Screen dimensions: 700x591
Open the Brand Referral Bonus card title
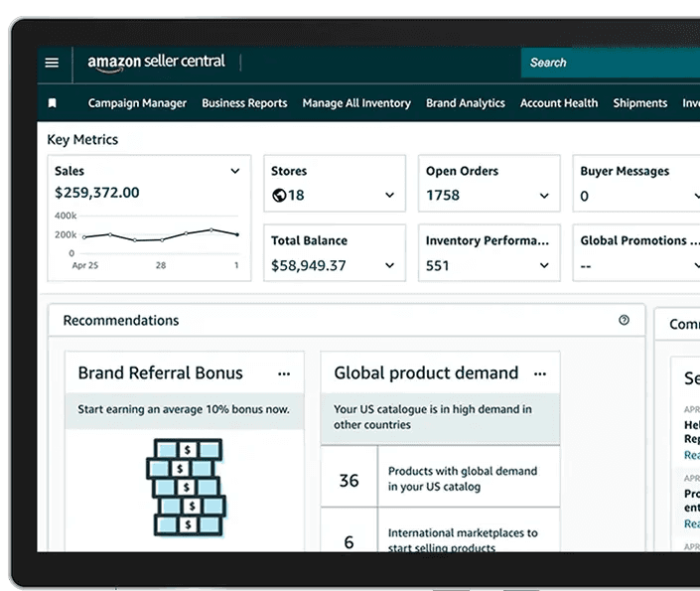(160, 373)
